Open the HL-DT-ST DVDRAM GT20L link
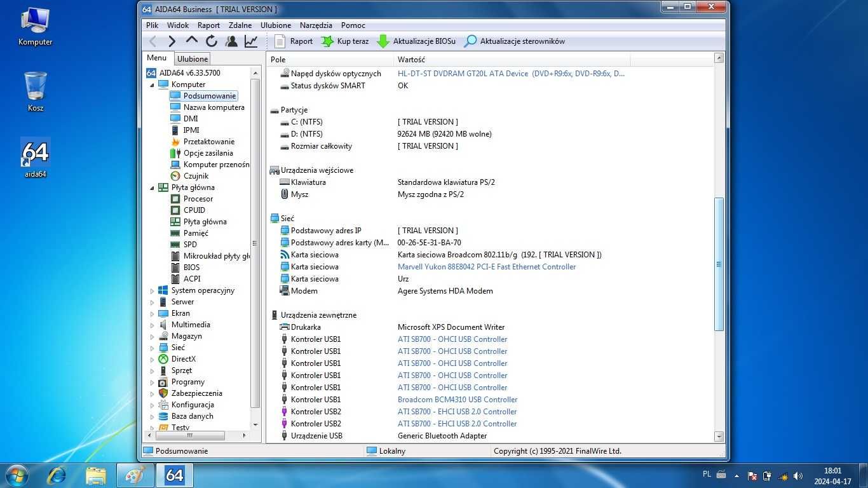The width and height of the screenshot is (868, 488). [511, 74]
